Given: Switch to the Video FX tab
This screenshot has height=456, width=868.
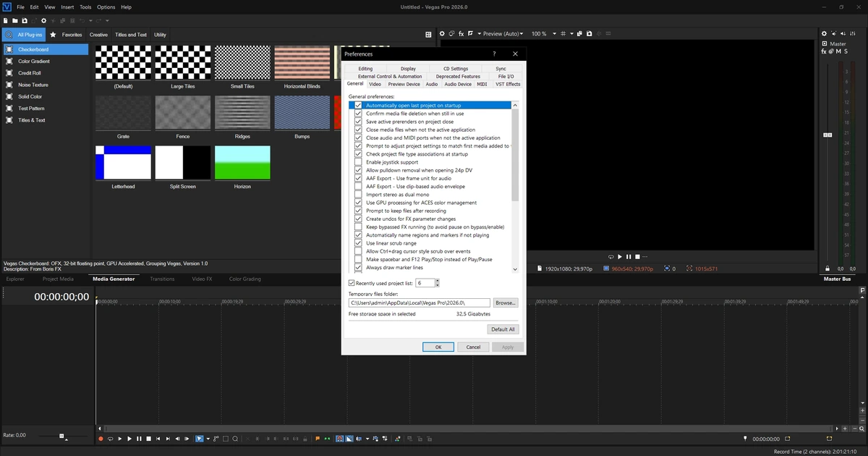Looking at the screenshot, I should click(x=202, y=279).
